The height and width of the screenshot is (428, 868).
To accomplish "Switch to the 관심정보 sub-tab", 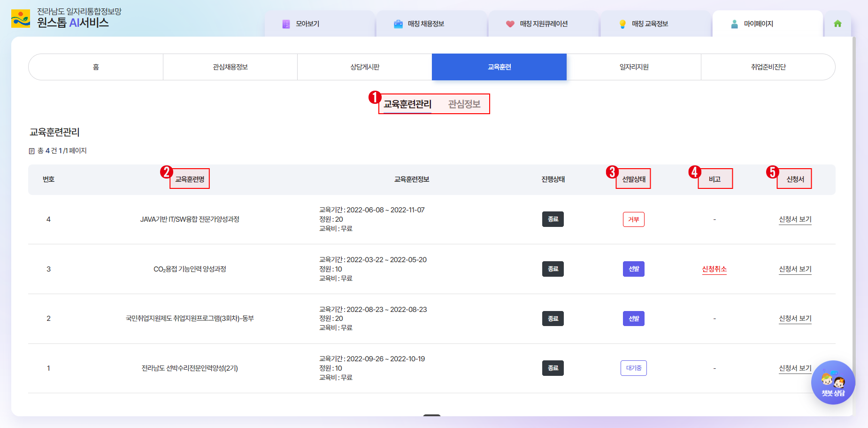I will tap(464, 104).
